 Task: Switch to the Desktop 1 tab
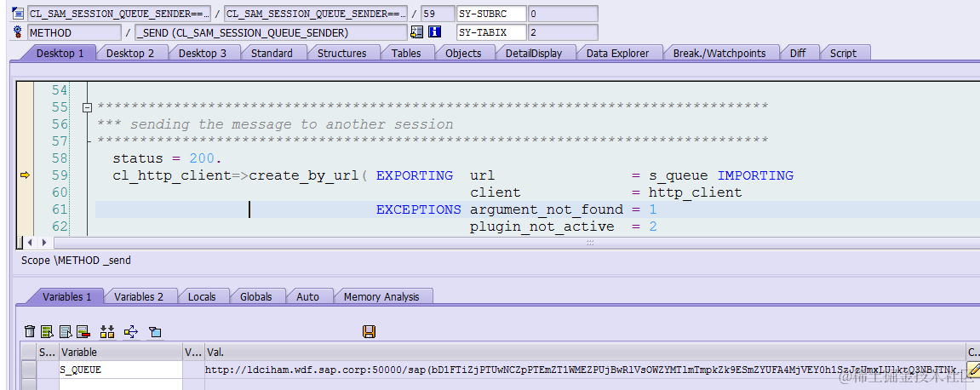click(x=60, y=53)
